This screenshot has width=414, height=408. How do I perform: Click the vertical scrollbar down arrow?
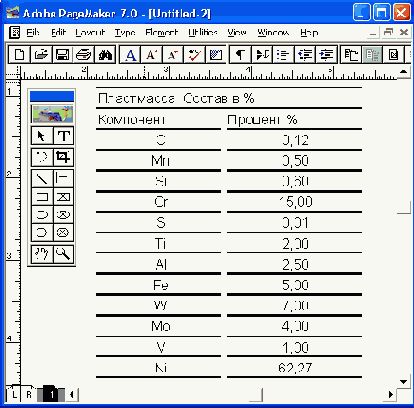coord(404,382)
